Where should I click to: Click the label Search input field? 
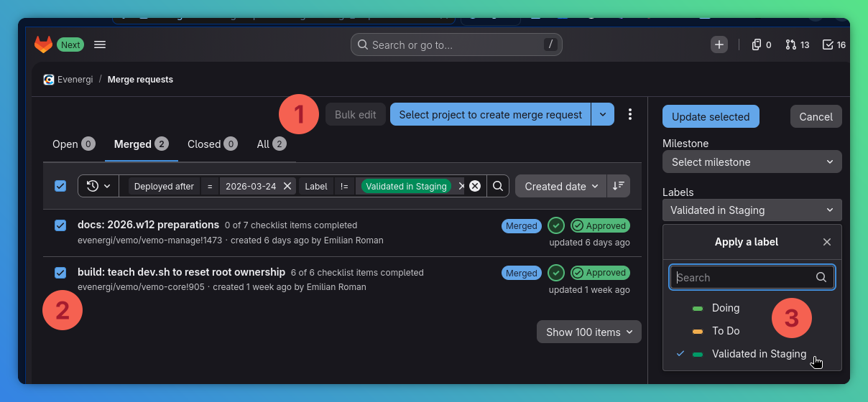(744, 278)
